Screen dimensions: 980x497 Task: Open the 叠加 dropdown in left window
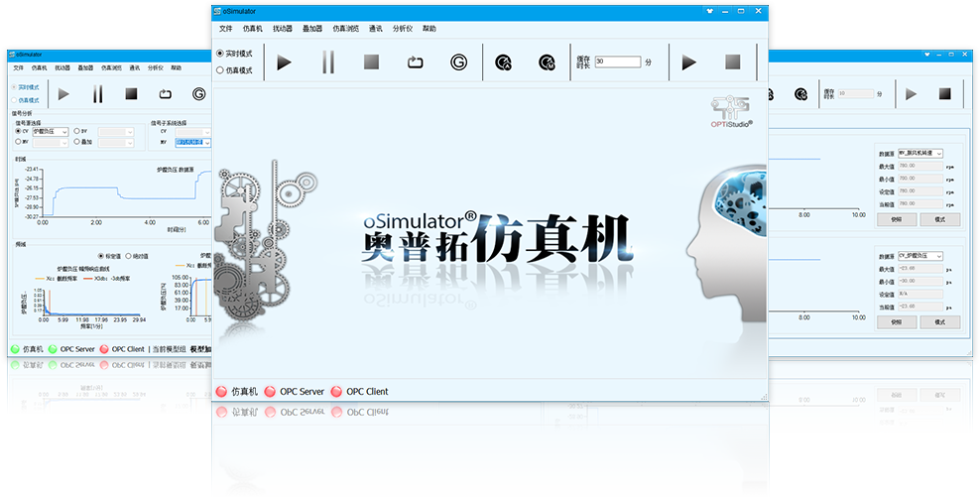pos(116,143)
